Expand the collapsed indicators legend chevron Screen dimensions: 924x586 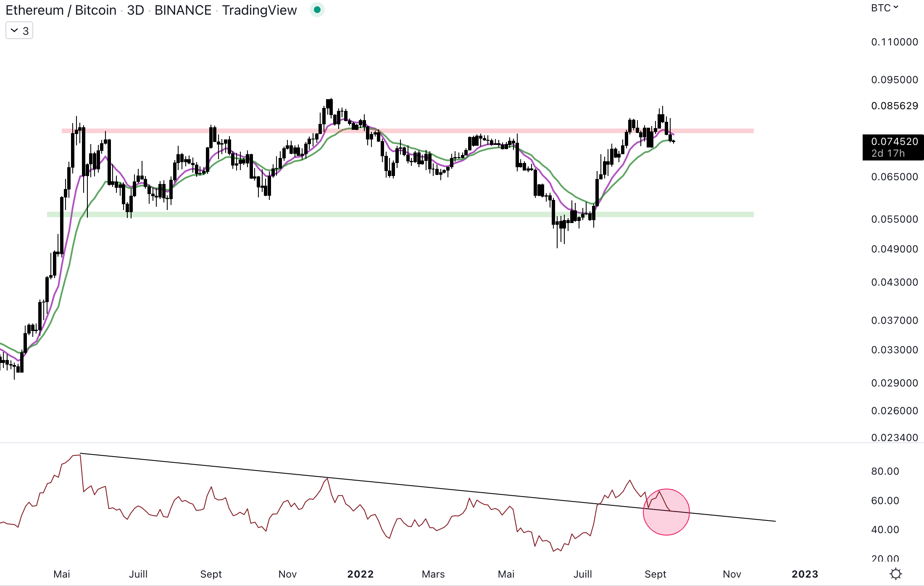[x=14, y=31]
